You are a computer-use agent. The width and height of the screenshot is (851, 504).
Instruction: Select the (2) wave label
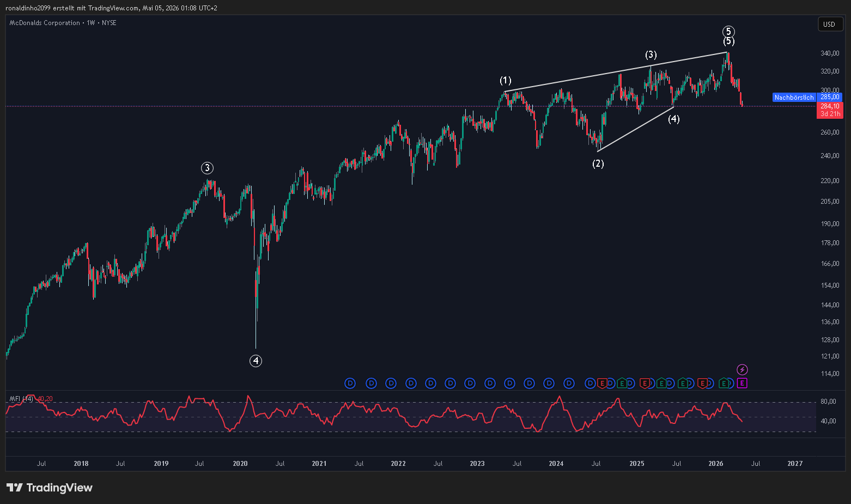click(598, 163)
